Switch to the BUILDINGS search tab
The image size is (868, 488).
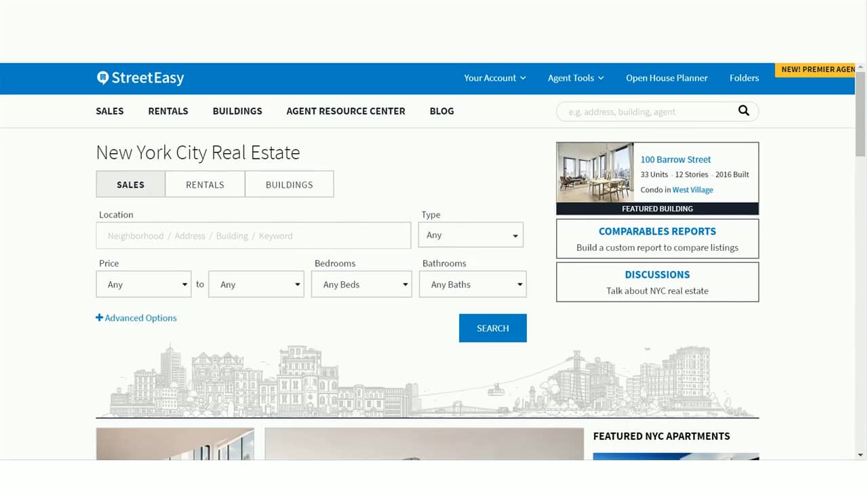click(x=290, y=184)
